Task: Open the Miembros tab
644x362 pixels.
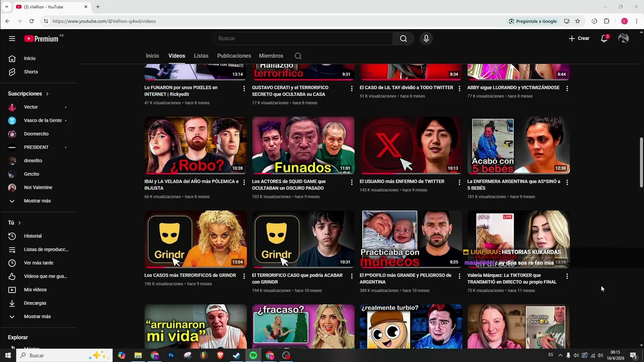Action: [x=271, y=56]
